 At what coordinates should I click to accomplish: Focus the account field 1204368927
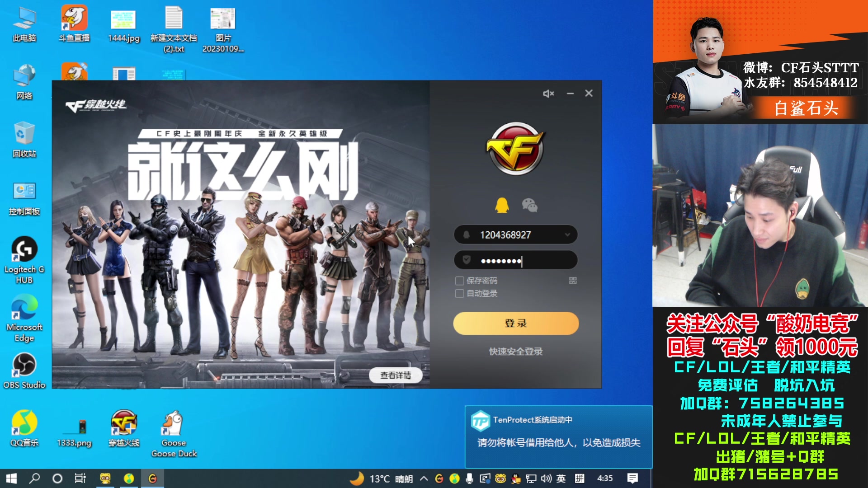(515, 235)
